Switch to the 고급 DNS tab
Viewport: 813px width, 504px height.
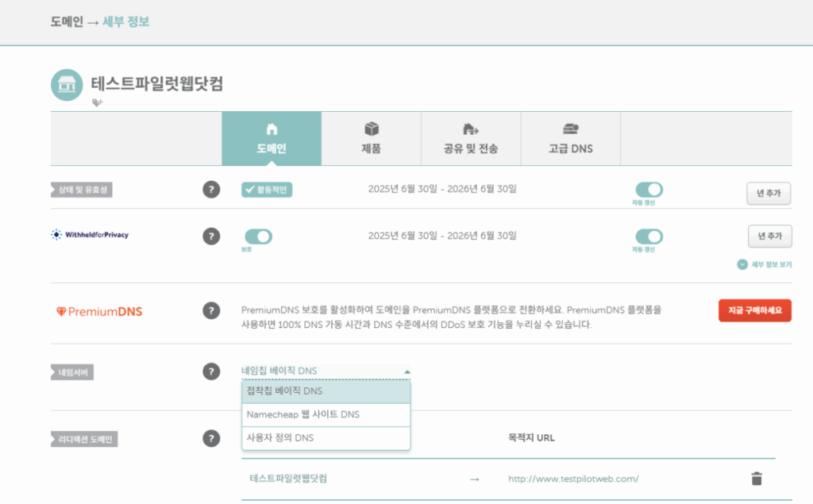tap(570, 138)
